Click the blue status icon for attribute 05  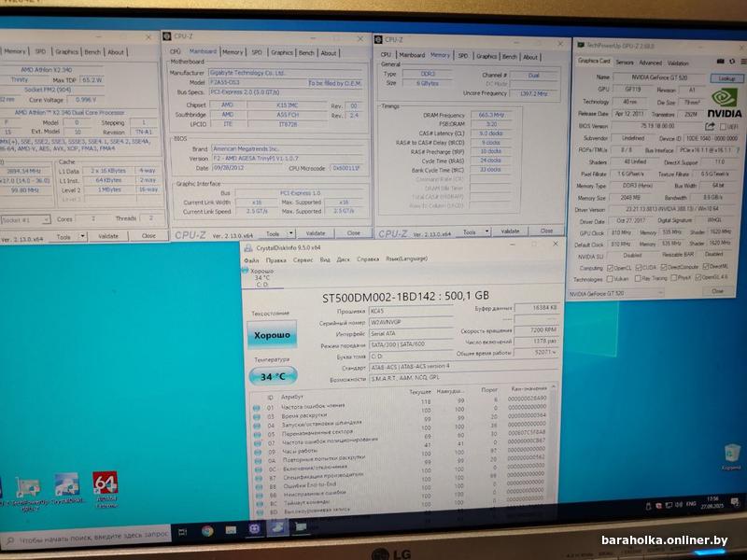(258, 434)
